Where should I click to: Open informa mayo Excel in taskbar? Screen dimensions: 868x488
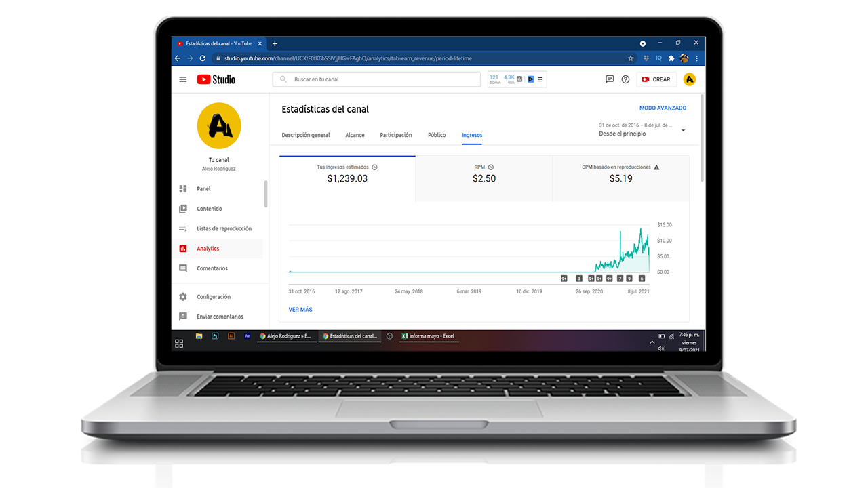(x=429, y=336)
